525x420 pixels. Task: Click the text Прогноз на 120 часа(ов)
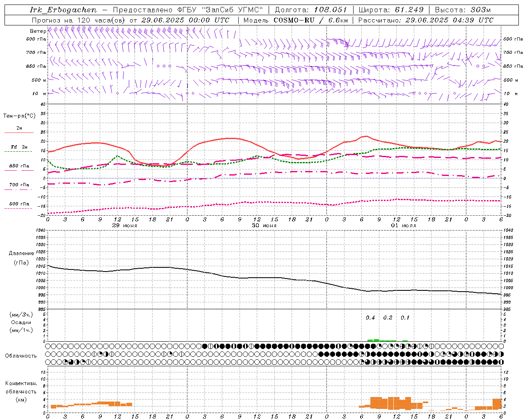click(79, 20)
